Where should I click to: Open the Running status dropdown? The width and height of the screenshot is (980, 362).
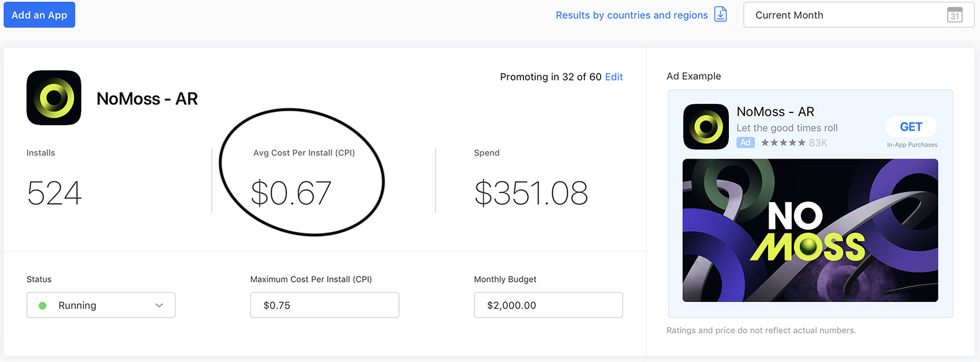click(101, 306)
